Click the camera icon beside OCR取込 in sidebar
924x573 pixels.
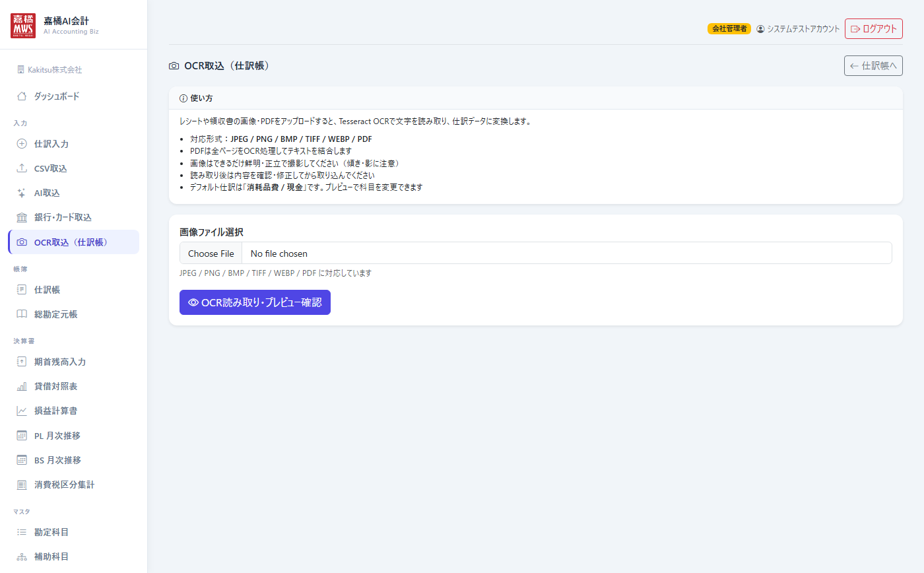point(22,242)
